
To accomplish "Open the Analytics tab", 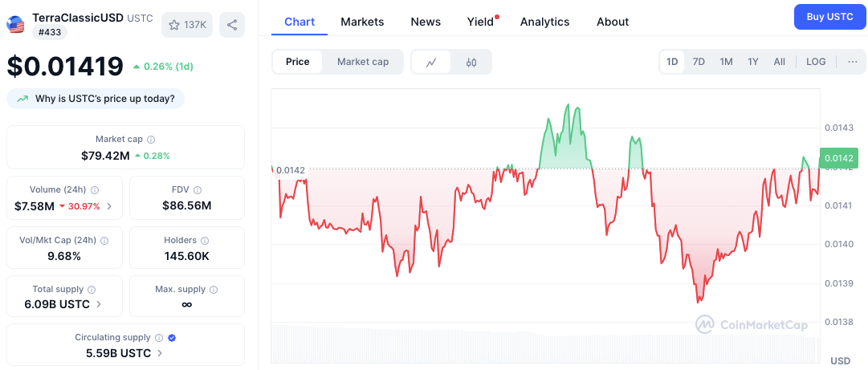I will point(544,22).
